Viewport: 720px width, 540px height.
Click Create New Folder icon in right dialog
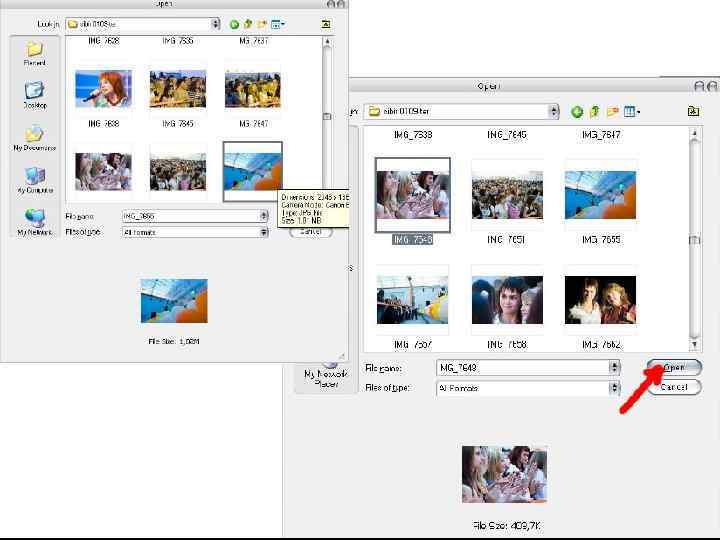613,111
